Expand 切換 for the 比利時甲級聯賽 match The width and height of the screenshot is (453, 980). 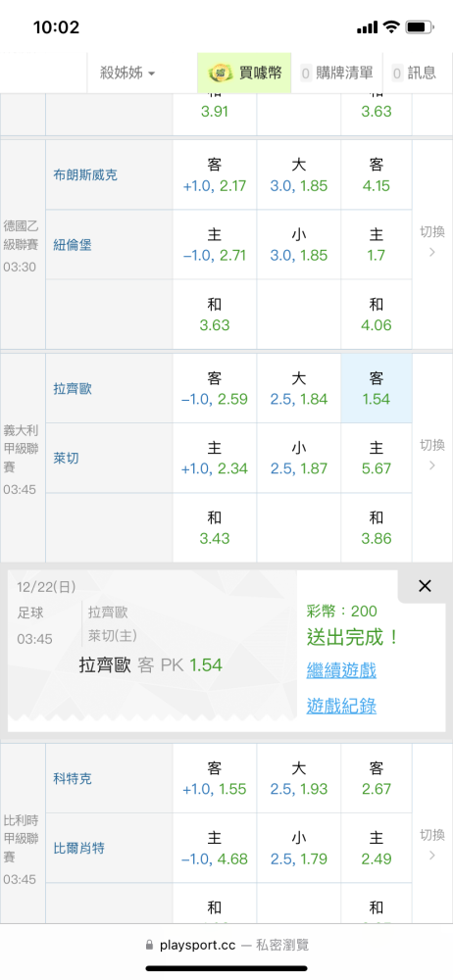pos(432,844)
